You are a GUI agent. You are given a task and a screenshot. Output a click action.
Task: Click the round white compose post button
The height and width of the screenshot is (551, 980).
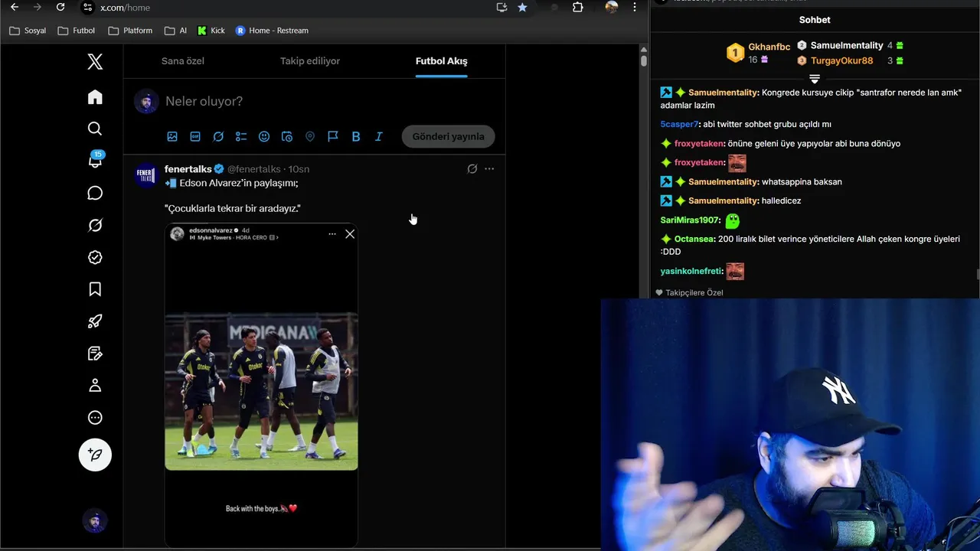click(x=95, y=455)
